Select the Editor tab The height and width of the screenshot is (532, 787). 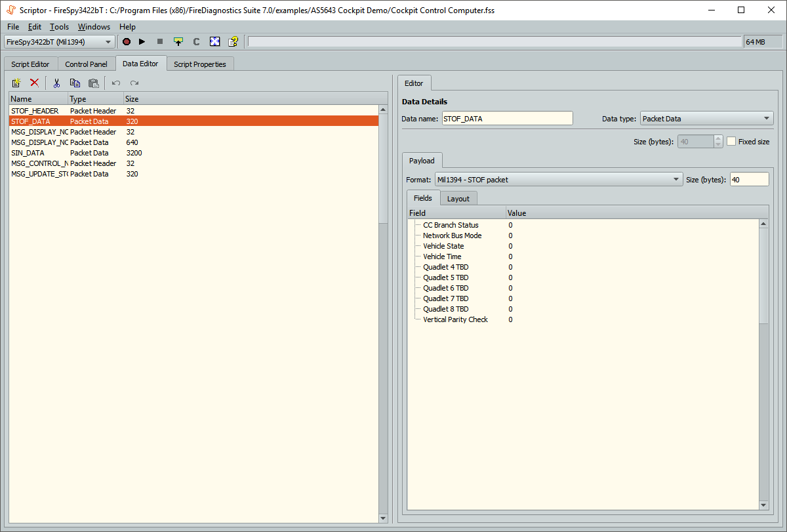414,83
